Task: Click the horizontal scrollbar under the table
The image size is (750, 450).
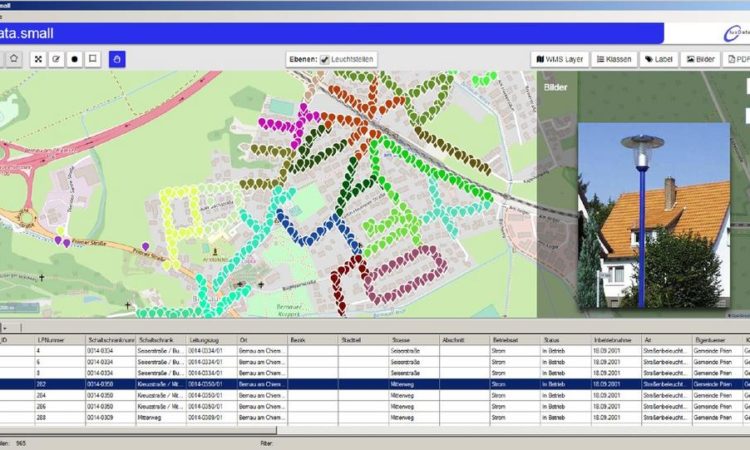Action: (138, 430)
